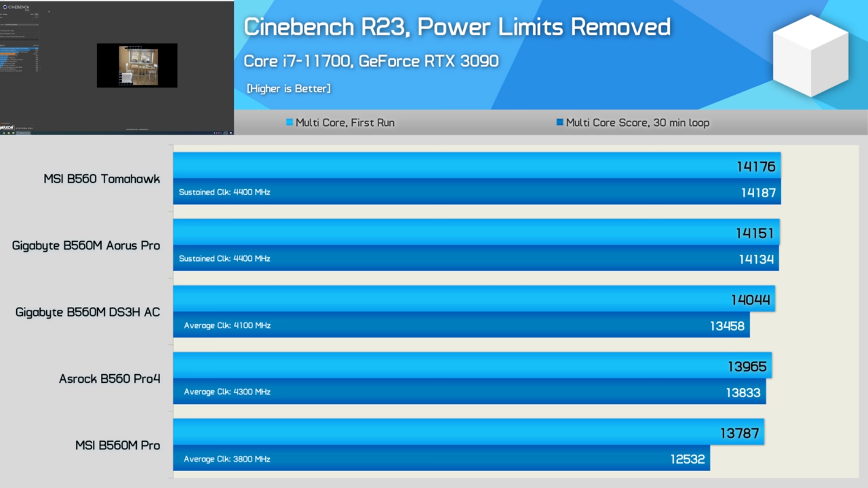Select the MSI B560 Tomahawk row label
The height and width of the screenshot is (488, 868).
coord(102,179)
